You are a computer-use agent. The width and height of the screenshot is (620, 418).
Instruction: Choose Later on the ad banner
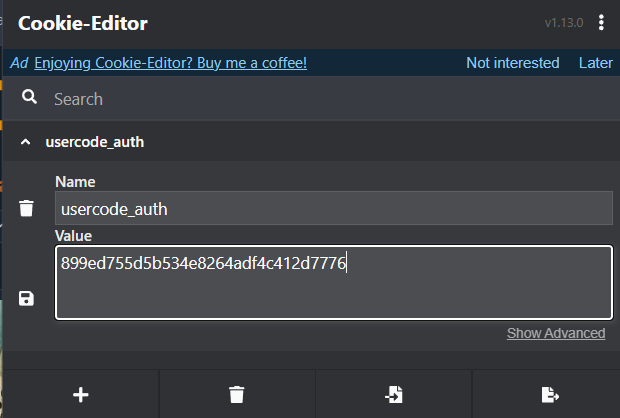click(x=595, y=63)
